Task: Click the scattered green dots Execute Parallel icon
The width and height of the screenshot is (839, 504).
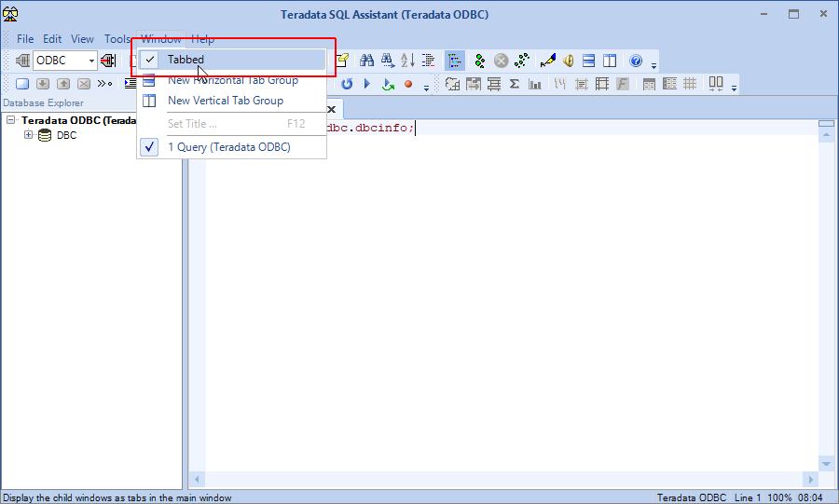Action: coord(522,61)
